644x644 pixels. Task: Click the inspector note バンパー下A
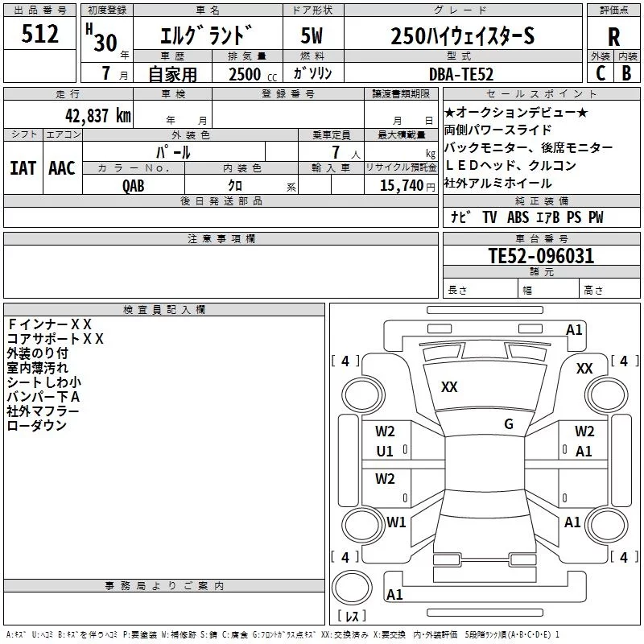[43, 396]
